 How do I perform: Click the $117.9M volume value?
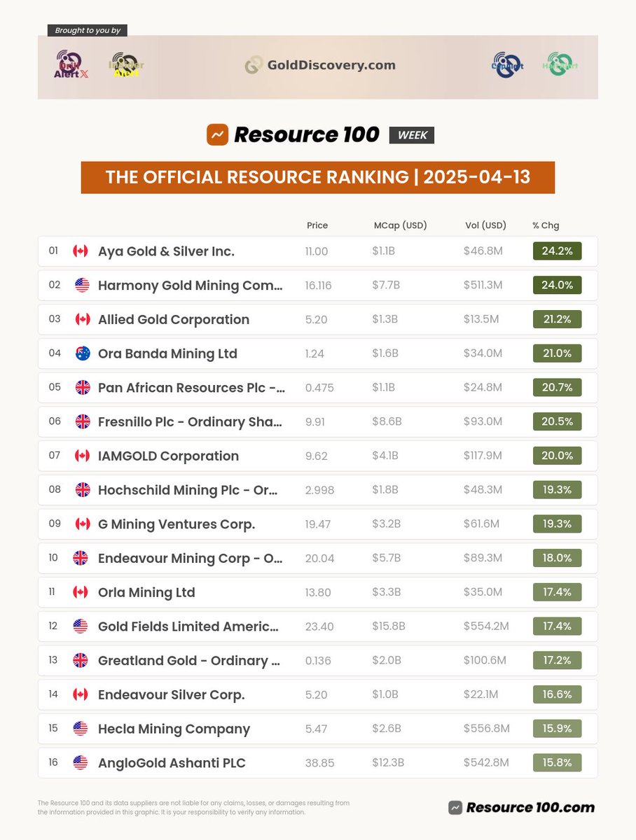484,456
